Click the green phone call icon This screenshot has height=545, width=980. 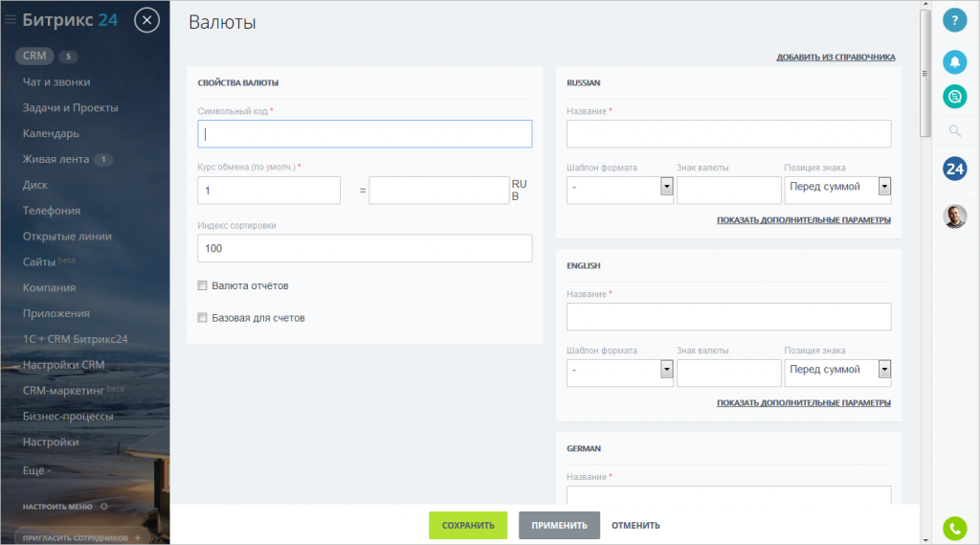(x=954, y=528)
